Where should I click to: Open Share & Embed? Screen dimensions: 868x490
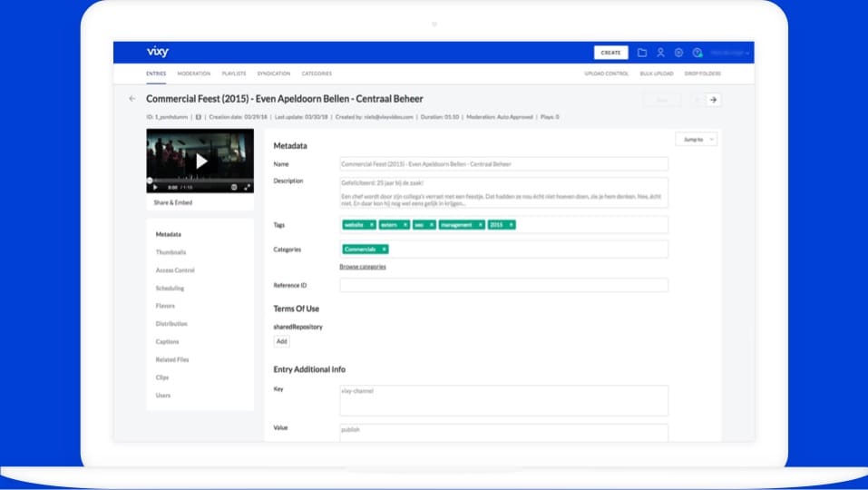coord(173,202)
